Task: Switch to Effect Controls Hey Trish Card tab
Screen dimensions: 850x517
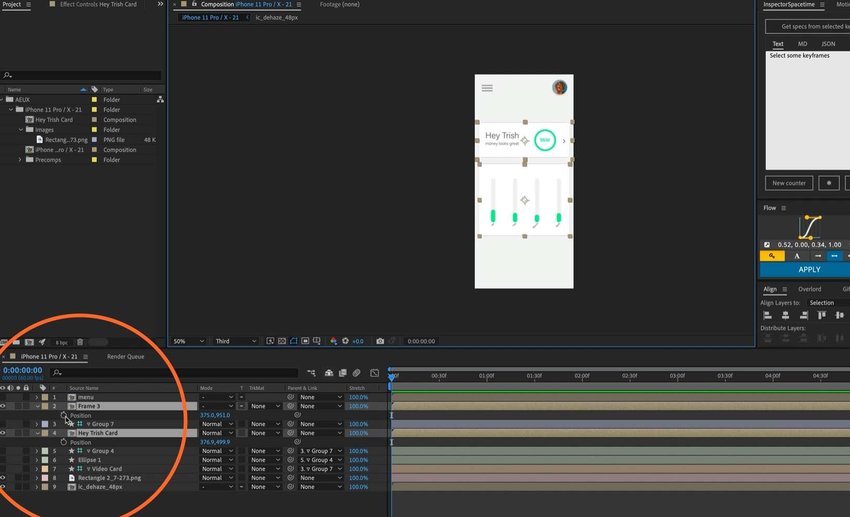Action: click(x=98, y=4)
